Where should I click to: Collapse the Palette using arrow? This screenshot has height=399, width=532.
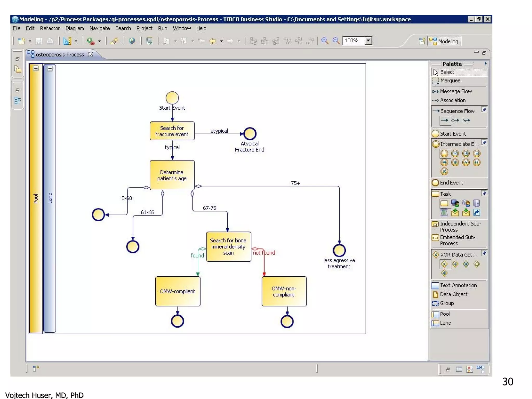[485, 64]
